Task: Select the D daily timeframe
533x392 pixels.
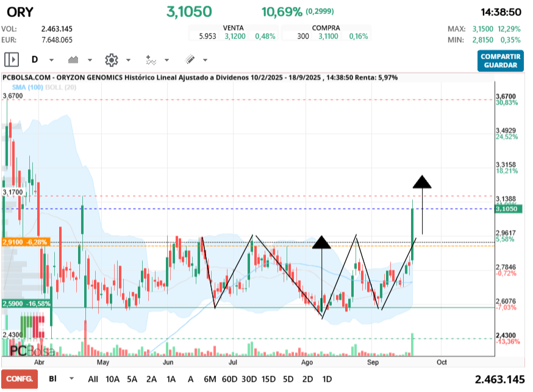Action: point(34,60)
